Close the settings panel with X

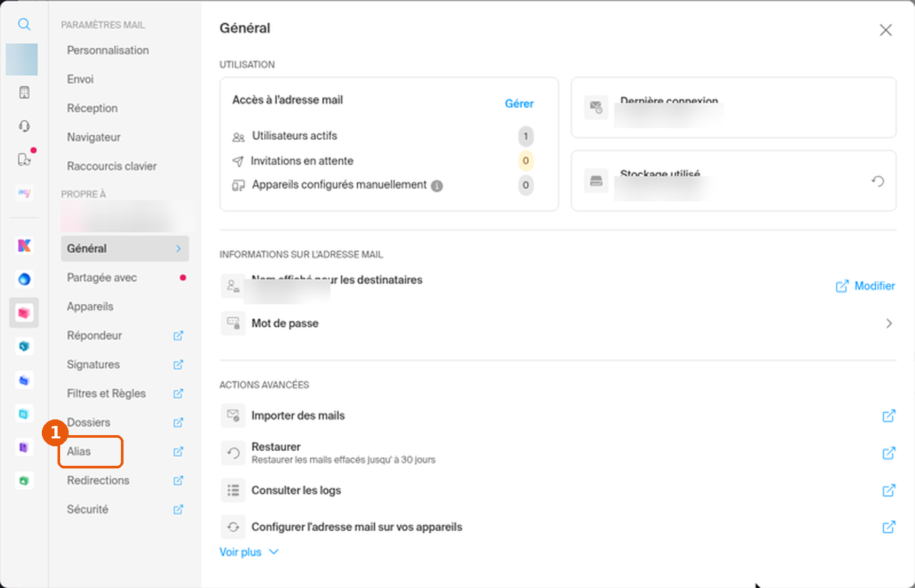click(886, 30)
